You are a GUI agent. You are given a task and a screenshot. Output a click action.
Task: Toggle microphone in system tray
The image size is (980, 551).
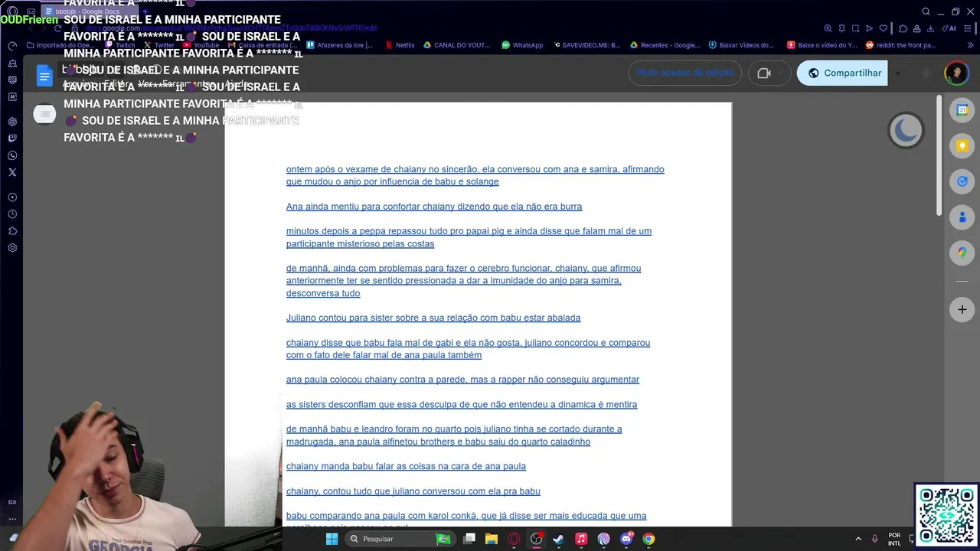874,539
